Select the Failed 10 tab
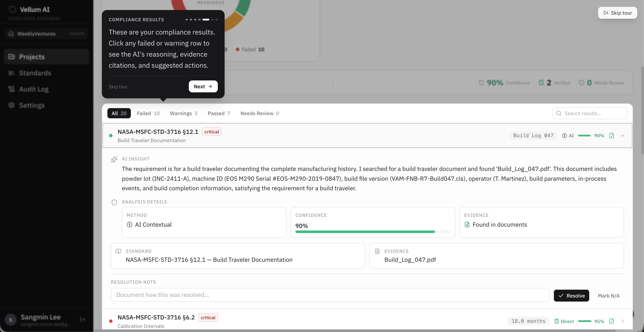Screen dimensions: 644x332 click(x=148, y=113)
